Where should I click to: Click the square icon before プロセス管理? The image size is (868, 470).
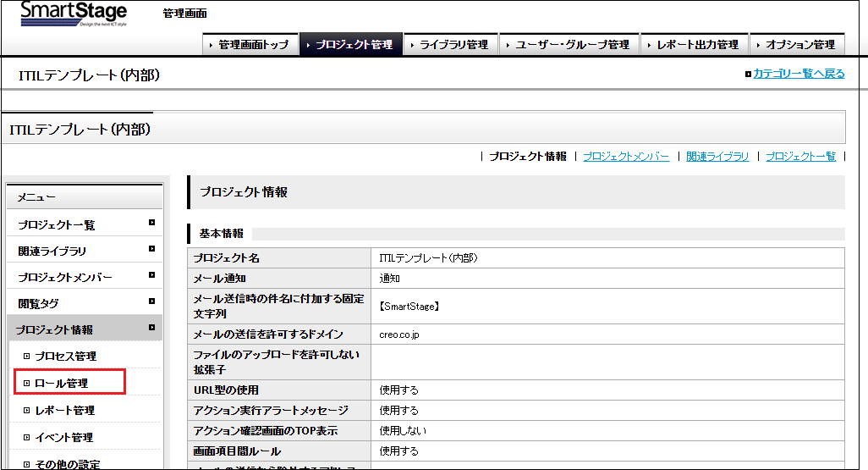26,356
